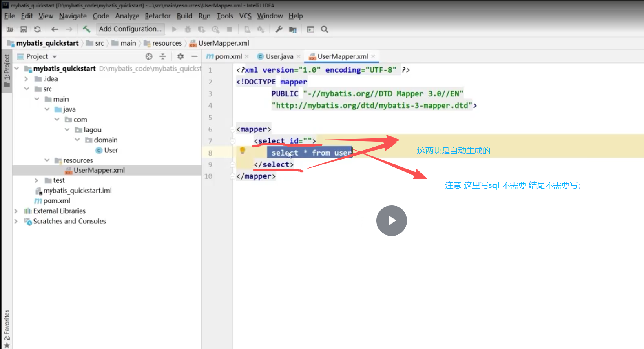Collapse the src folder

pyautogui.click(x=27, y=89)
